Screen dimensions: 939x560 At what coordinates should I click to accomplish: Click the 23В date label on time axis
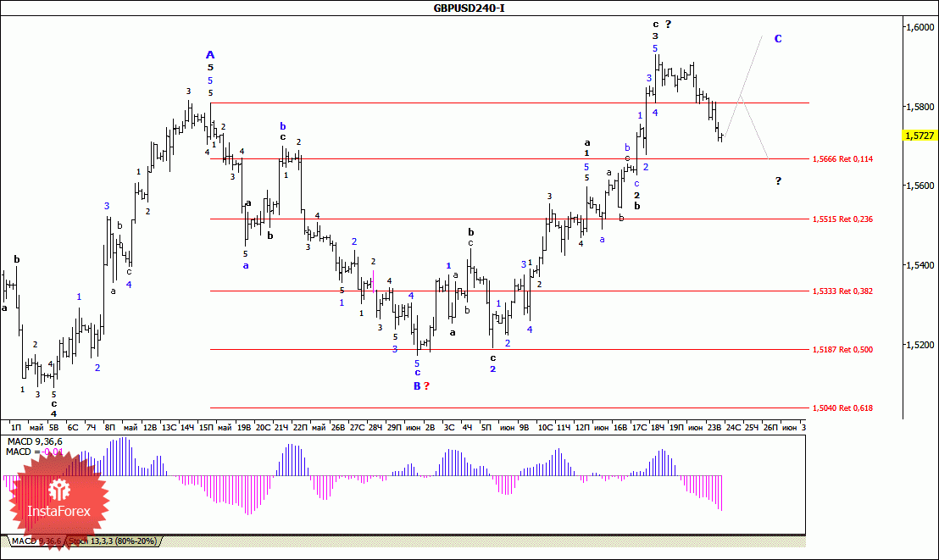pos(714,428)
